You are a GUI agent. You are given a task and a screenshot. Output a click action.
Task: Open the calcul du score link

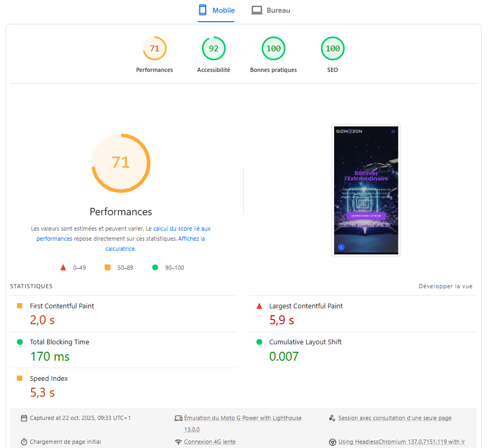tap(182, 229)
